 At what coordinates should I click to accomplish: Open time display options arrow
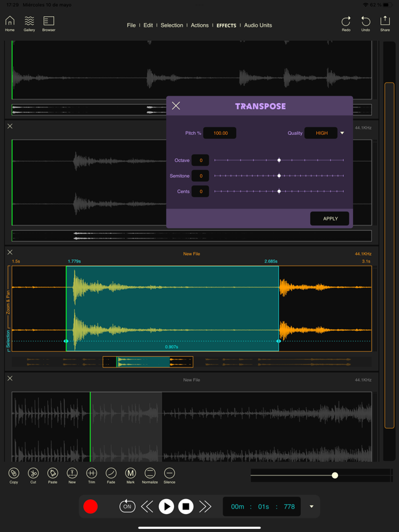(311, 507)
